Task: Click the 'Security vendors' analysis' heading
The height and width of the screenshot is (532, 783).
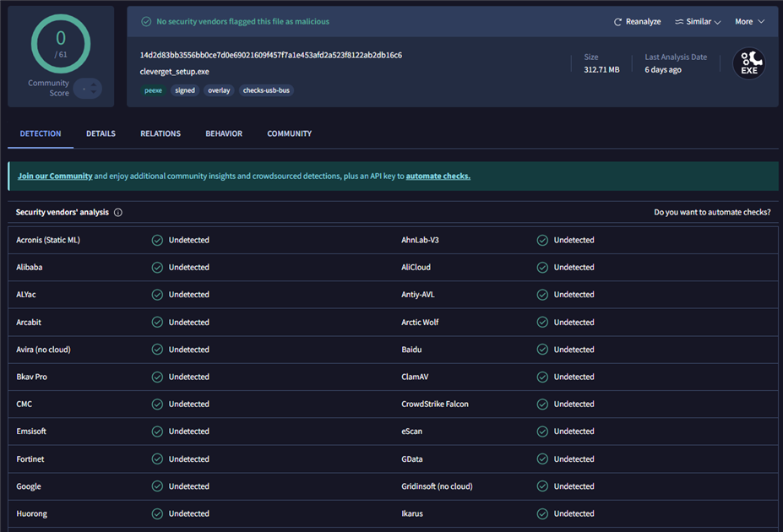Action: coord(62,213)
